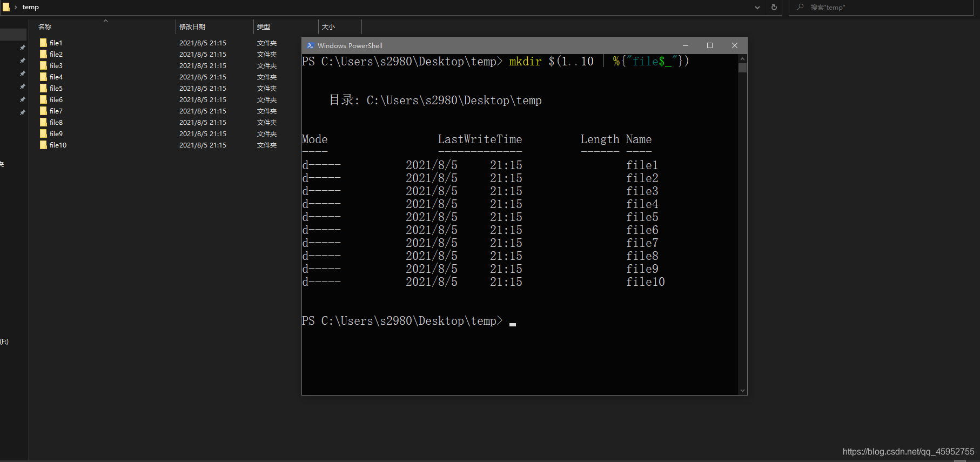Click the file10 folder icon

pos(43,145)
